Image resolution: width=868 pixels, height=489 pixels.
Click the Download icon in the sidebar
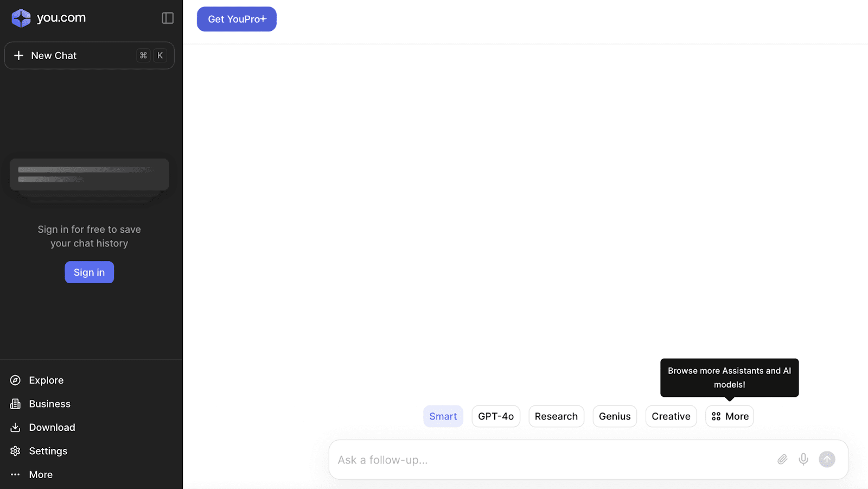(16, 427)
